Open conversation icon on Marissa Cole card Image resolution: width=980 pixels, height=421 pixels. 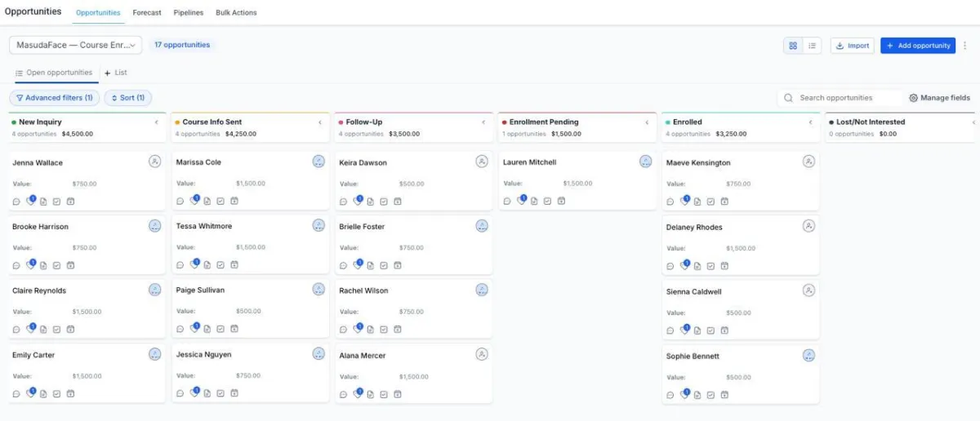(180, 201)
